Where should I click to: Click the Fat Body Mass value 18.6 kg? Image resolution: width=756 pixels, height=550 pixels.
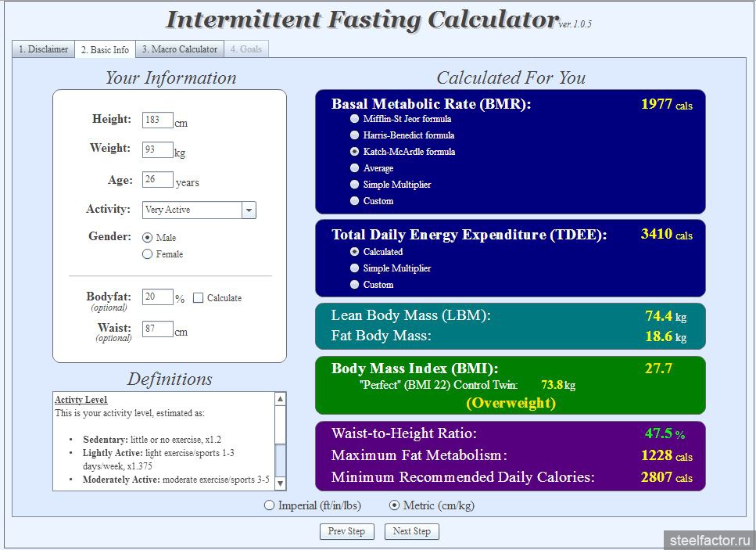click(x=665, y=336)
